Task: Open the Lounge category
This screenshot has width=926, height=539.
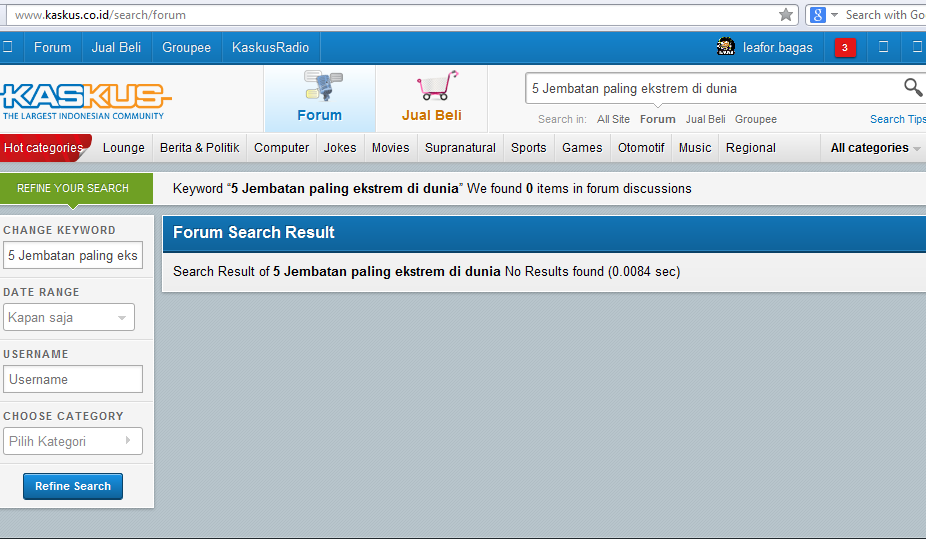Action: tap(123, 148)
